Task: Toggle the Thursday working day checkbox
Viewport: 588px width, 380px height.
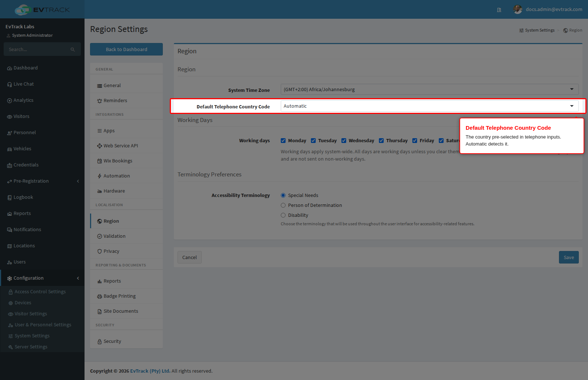Action: [381, 141]
